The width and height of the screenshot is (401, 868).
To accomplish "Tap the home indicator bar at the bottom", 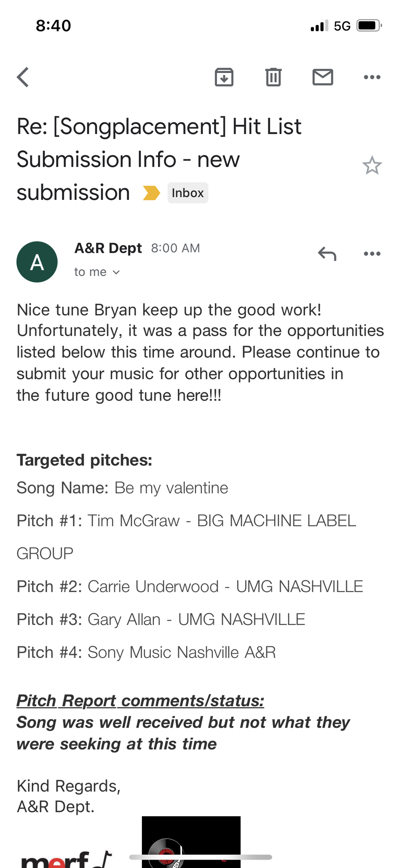I will pyautogui.click(x=200, y=857).
